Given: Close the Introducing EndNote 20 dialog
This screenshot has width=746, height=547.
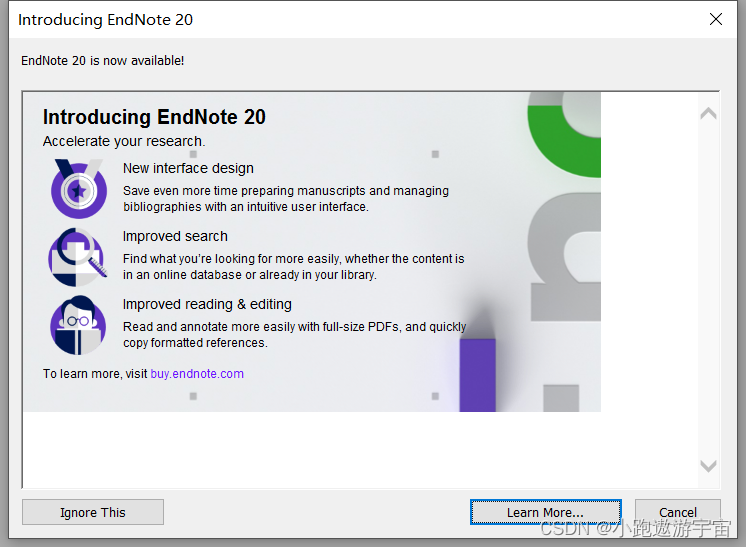Looking at the screenshot, I should tap(716, 20).
